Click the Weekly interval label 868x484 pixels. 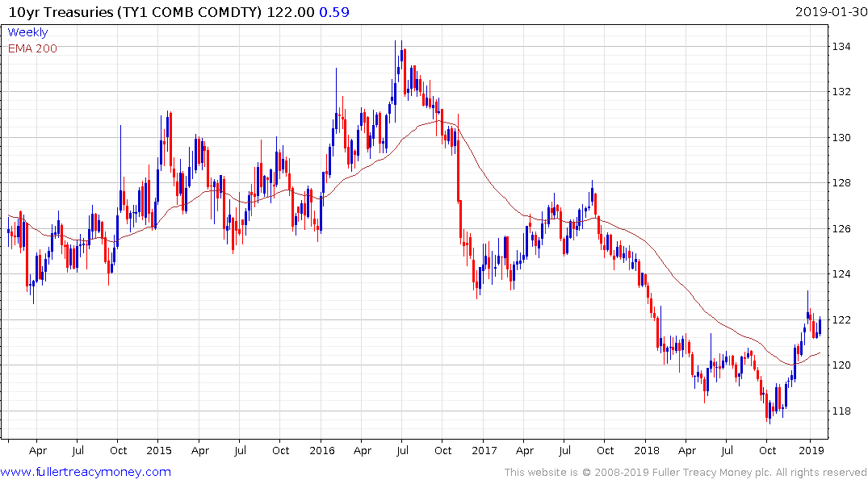pyautogui.click(x=27, y=32)
